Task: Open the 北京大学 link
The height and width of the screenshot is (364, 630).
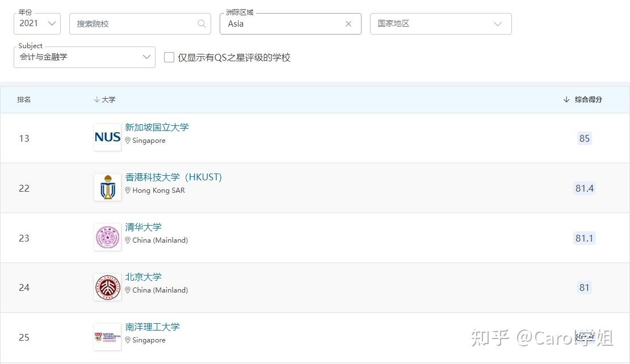Action: (143, 277)
